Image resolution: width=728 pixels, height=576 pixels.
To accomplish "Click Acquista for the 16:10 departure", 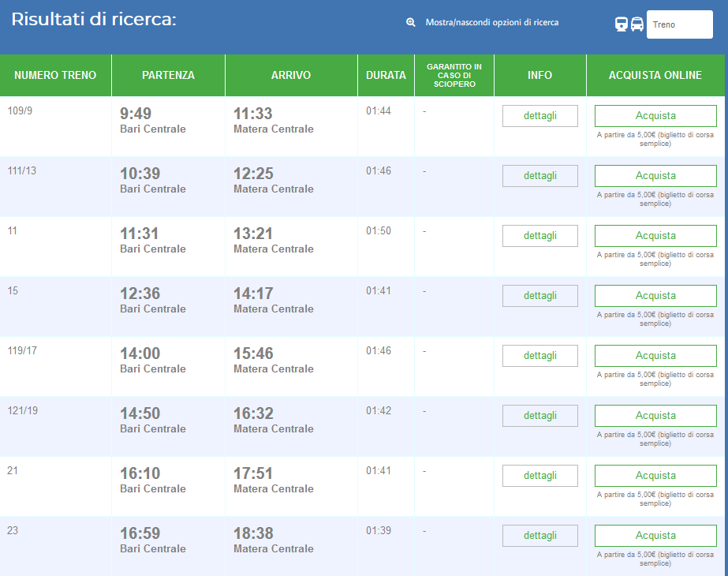I will [x=655, y=475].
